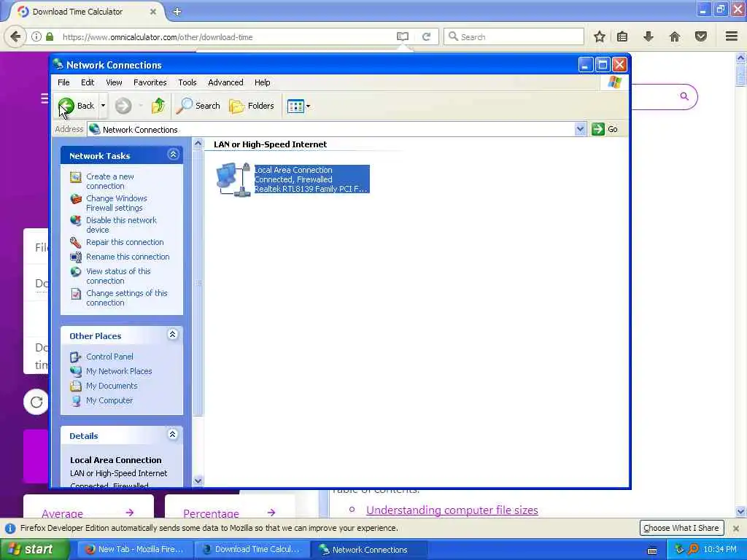The width and height of the screenshot is (747, 560).
Task: Collapse the Other Places panel
Action: click(172, 335)
